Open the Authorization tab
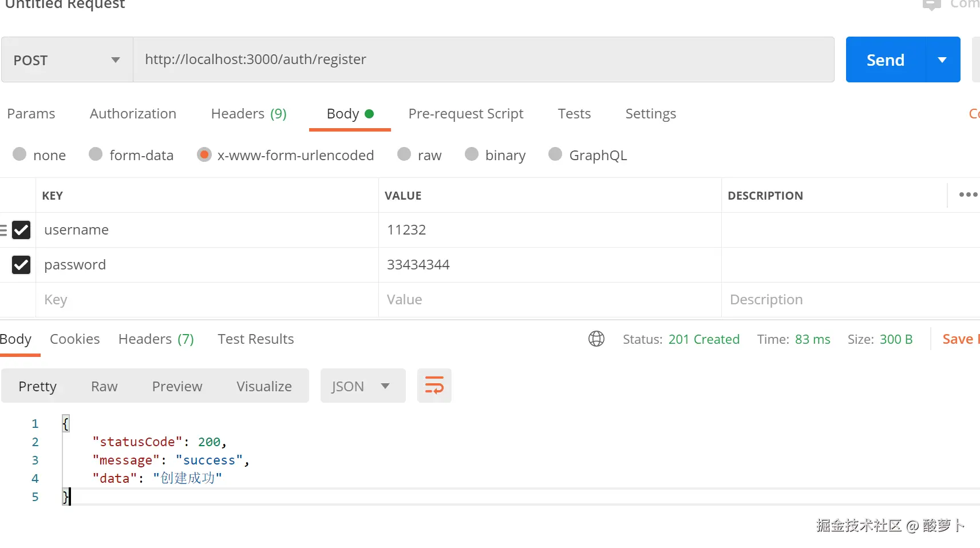The image size is (980, 548). pos(133,114)
